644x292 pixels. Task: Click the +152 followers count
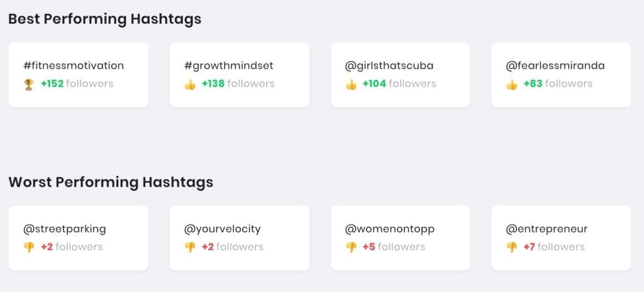point(77,84)
